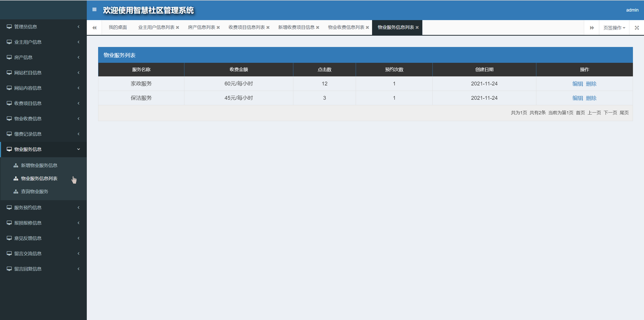Click the admin username
The image size is (644, 320).
[632, 10]
